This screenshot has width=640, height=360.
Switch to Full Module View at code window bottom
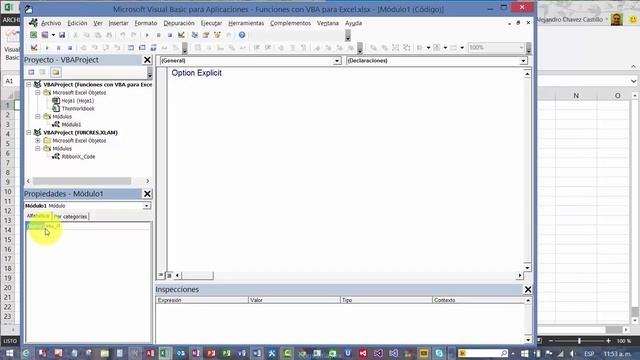coord(169,276)
